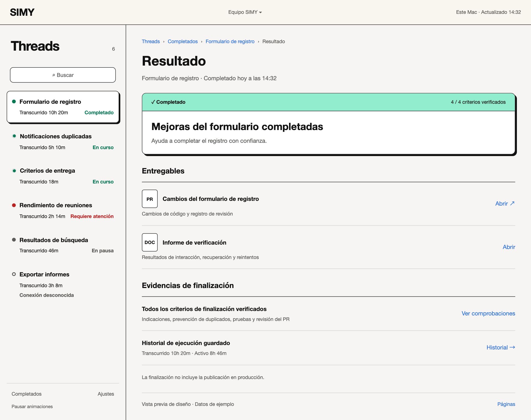Viewport: 531px width, 420px height.
Task: Click Transcurrido 10h 20m · Activo 8h 46m
Action: pos(184,353)
